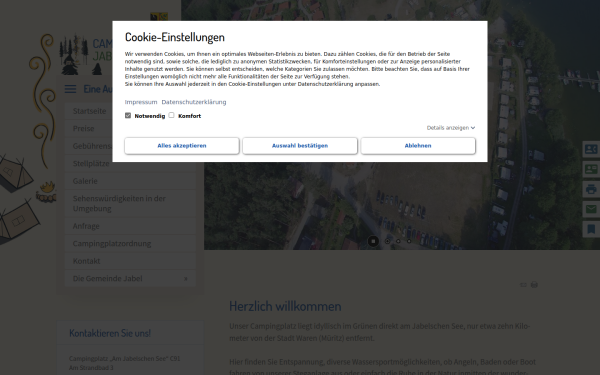Select the third slideshow dot indicator
The height and width of the screenshot is (375, 600).
point(409,241)
